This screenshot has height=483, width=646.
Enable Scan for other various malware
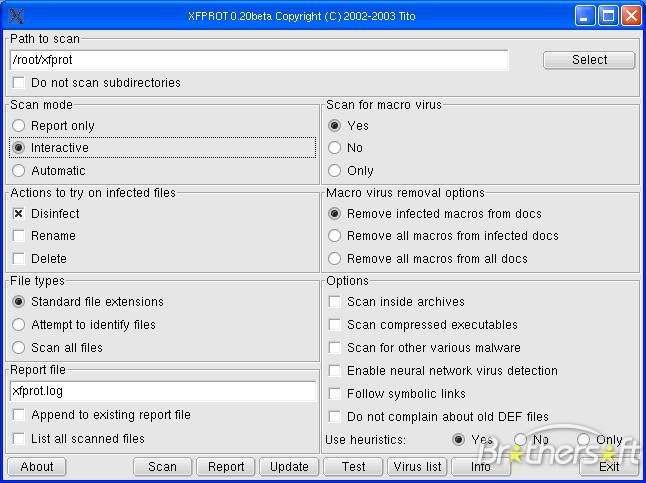click(335, 347)
